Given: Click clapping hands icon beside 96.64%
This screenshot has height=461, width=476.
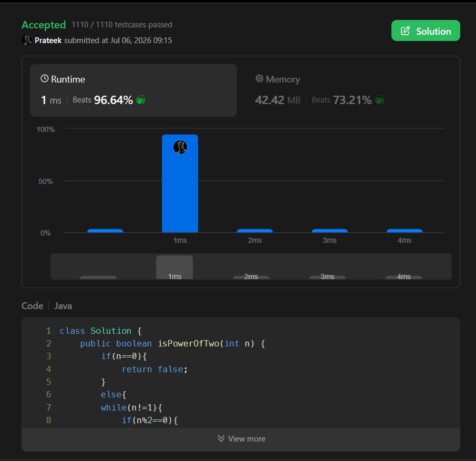Looking at the screenshot, I should coord(140,99).
